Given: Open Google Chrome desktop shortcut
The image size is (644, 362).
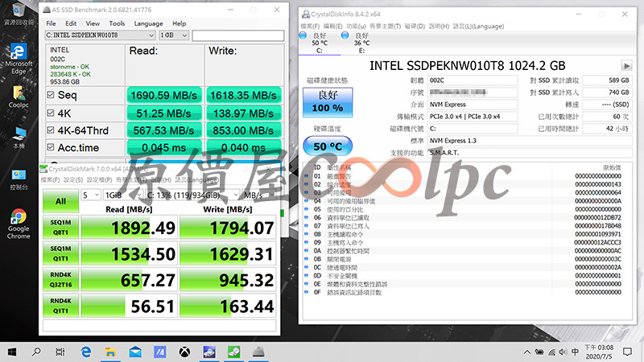Looking at the screenshot, I should pos(19,224).
